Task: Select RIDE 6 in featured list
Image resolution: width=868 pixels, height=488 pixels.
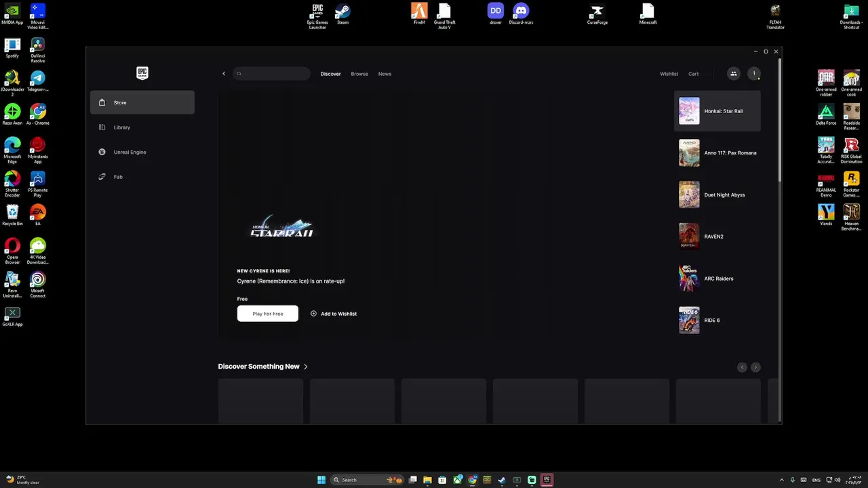Action: tap(717, 321)
